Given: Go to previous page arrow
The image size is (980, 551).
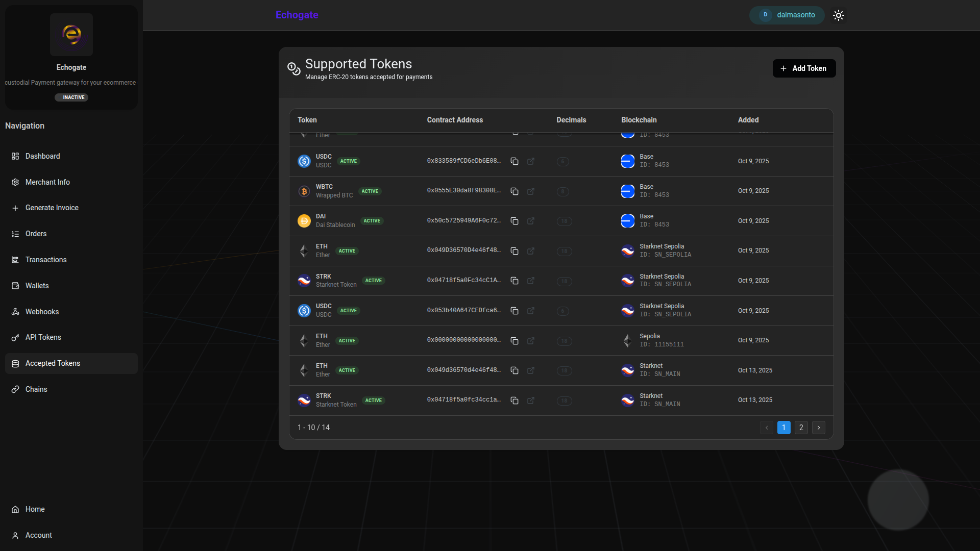Looking at the screenshot, I should [767, 428].
